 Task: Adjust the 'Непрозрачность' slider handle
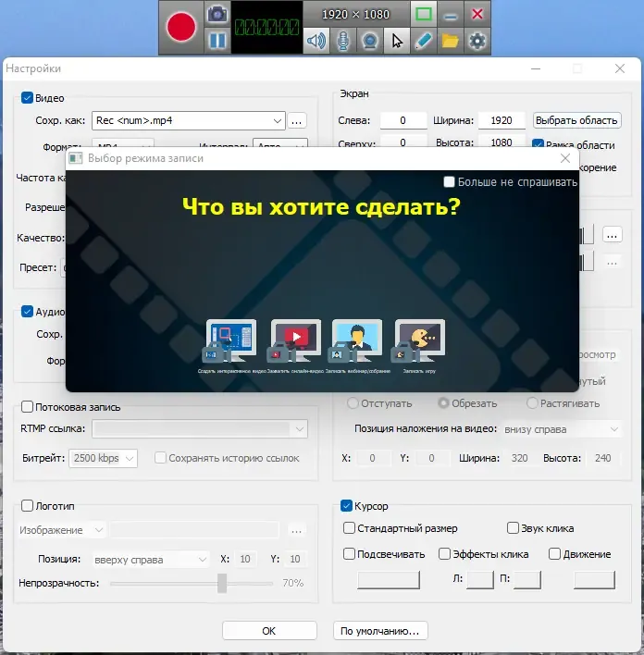222,583
